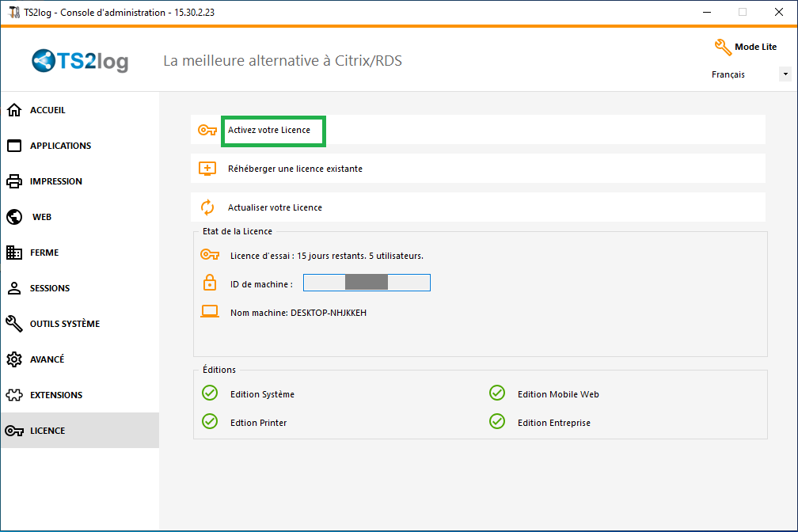Open the EXTENSIONS section

pyautogui.click(x=80, y=395)
